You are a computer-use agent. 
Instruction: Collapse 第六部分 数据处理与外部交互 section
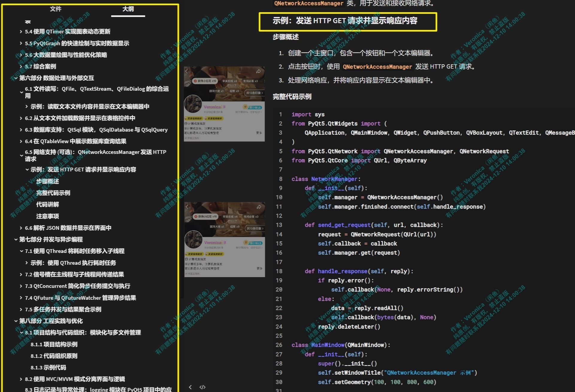pos(15,78)
